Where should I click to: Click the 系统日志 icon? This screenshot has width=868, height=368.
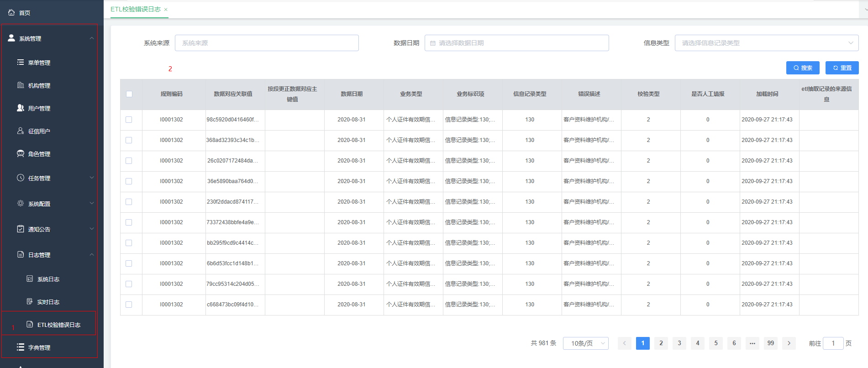(x=30, y=279)
